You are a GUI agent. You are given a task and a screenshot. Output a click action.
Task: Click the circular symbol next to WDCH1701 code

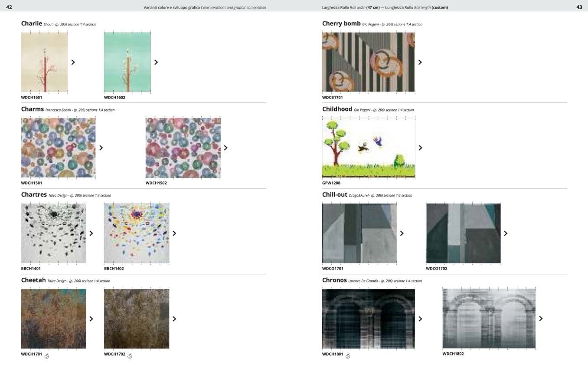click(47, 356)
